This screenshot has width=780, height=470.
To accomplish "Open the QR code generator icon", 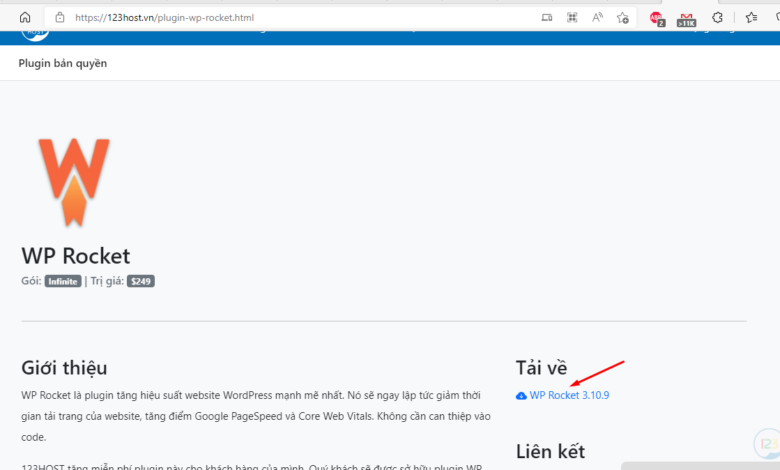I will pos(572,18).
